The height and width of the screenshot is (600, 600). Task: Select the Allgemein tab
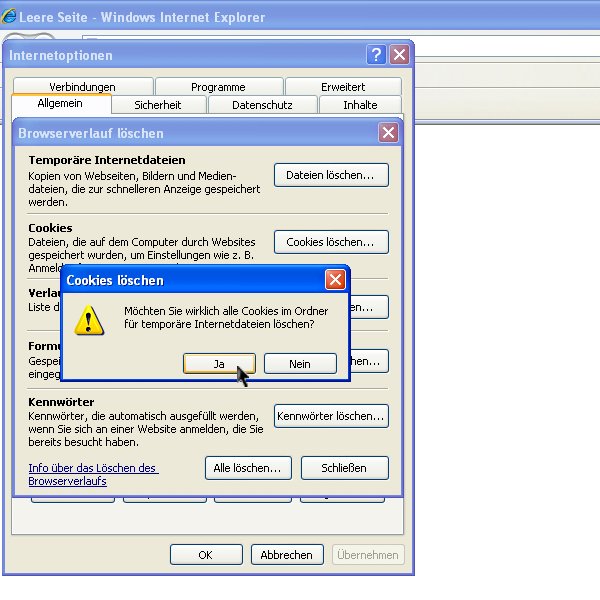pos(60,103)
